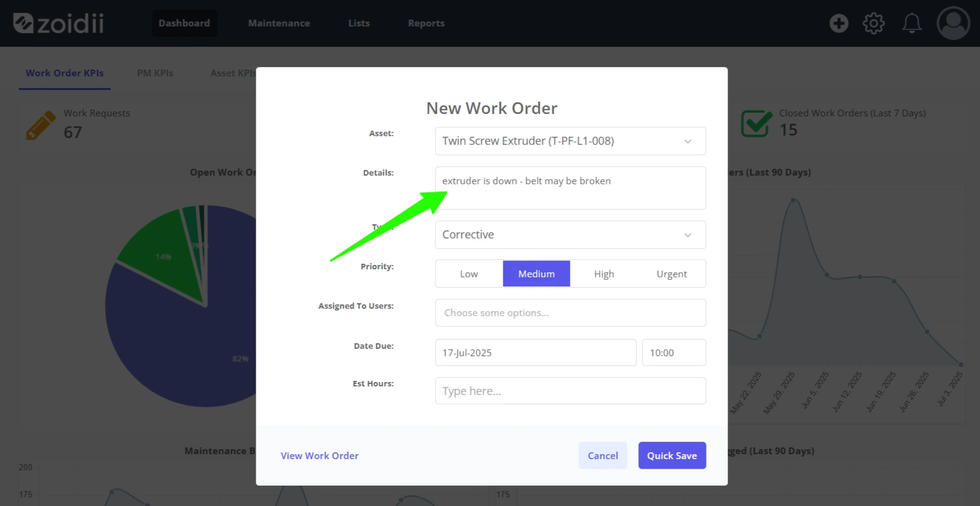The image size is (980, 506).
Task: Open the Dashboard menu
Action: 184,23
